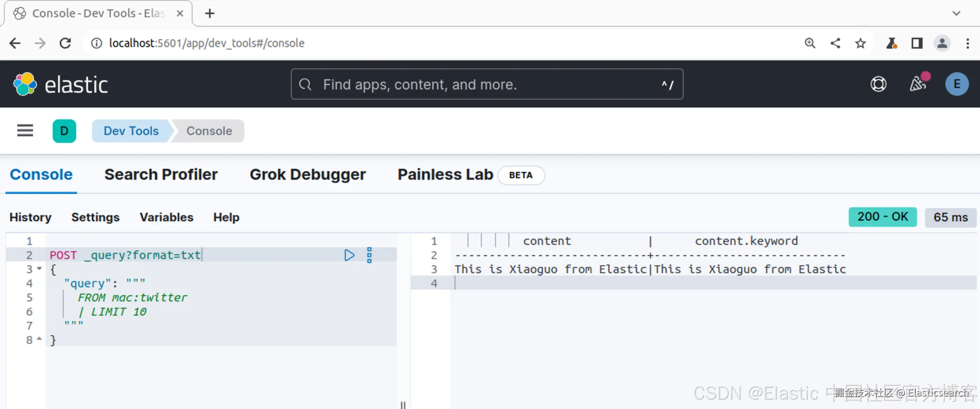Click the Find apps search field
This screenshot has width=980, height=409.
point(486,84)
